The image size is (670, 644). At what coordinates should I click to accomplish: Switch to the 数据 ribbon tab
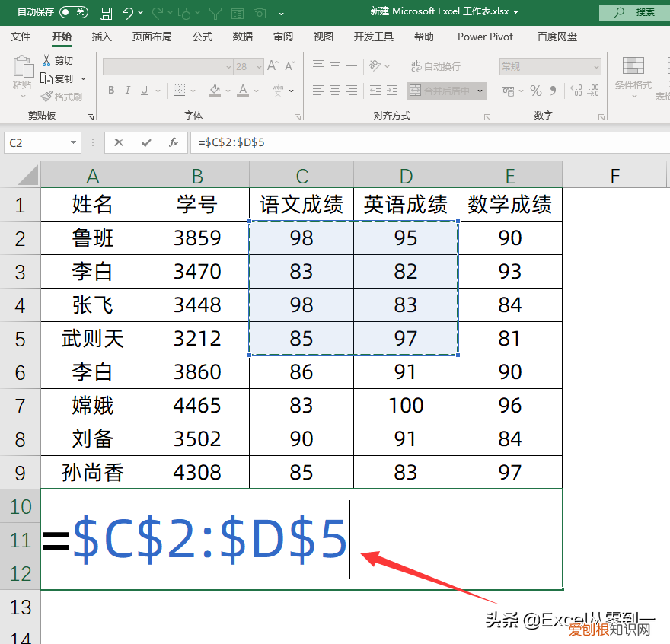pos(242,36)
